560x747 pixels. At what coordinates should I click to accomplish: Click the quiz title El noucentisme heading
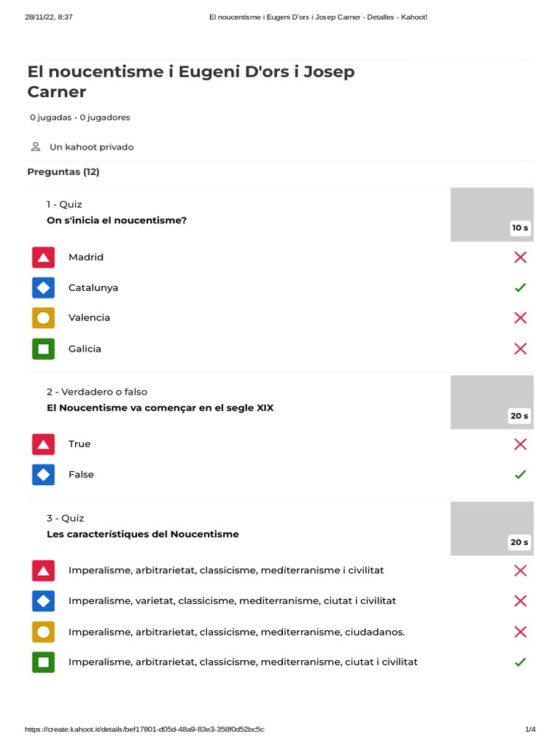191,82
